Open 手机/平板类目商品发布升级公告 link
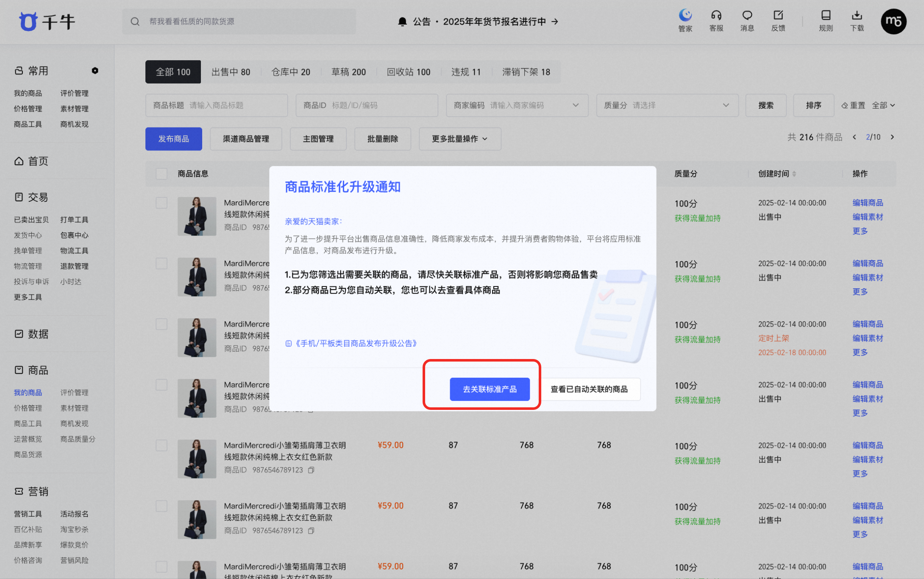The image size is (924, 579). pos(356,343)
